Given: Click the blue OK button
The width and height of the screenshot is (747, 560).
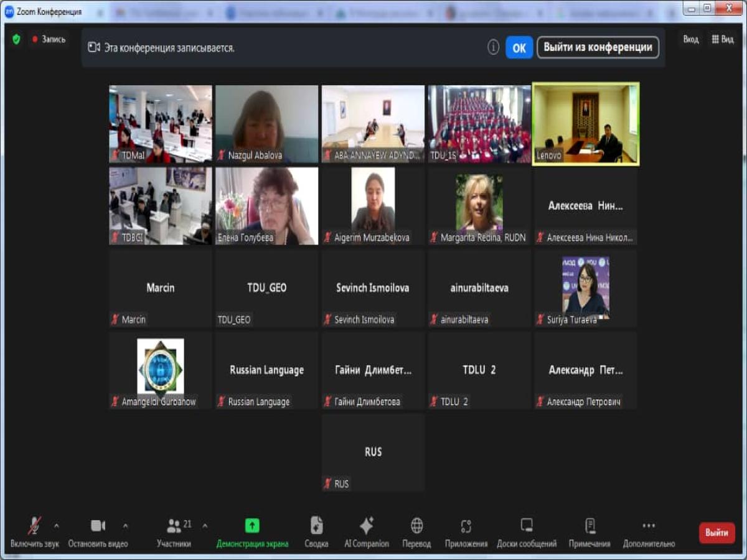Looking at the screenshot, I should point(519,47).
